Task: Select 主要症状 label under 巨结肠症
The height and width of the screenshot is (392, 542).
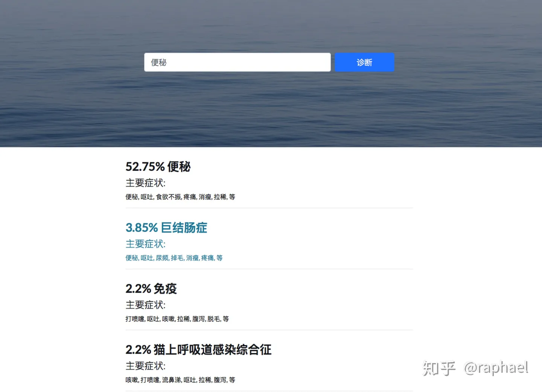Action: (x=145, y=244)
